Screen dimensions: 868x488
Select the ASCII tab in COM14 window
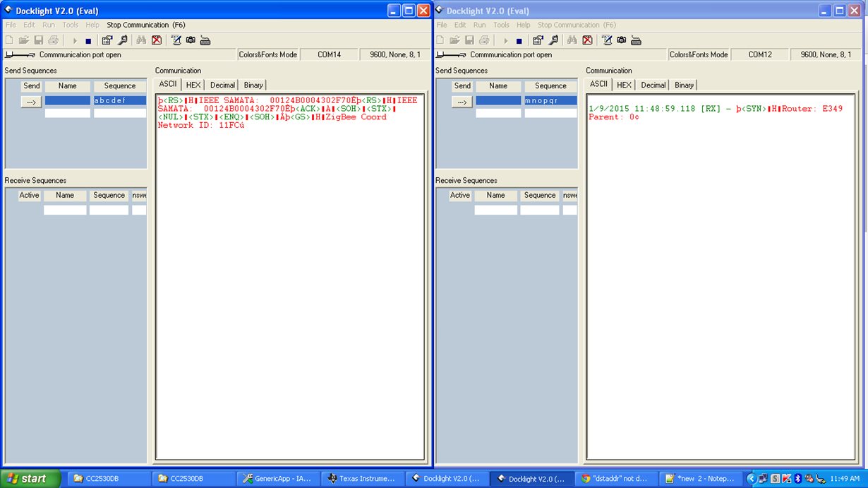click(168, 84)
